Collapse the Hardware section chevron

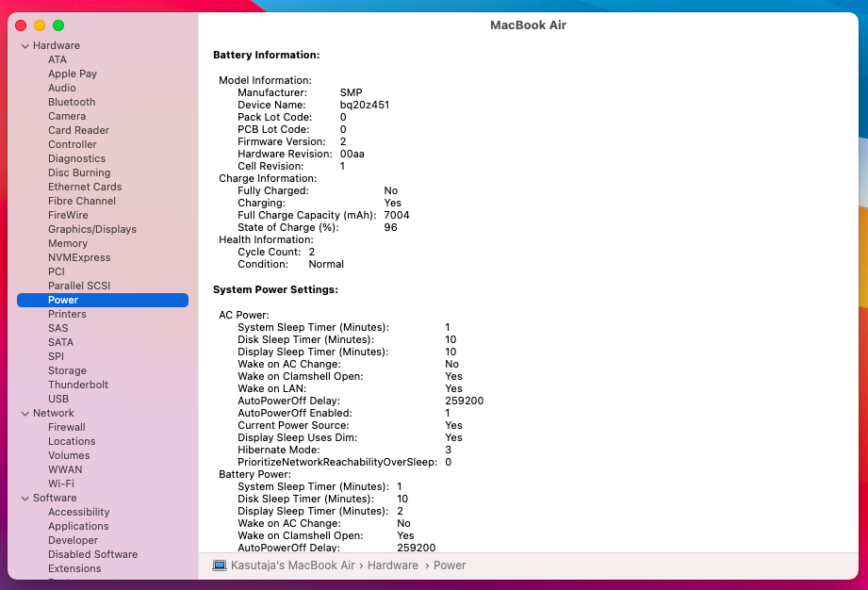[x=25, y=46]
